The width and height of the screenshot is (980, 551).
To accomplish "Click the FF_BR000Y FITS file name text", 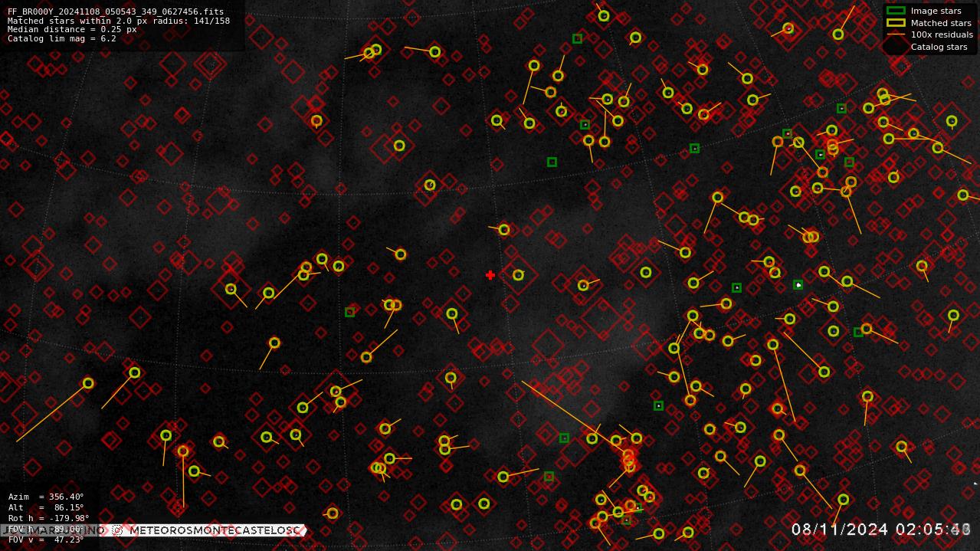I will pyautogui.click(x=116, y=12).
